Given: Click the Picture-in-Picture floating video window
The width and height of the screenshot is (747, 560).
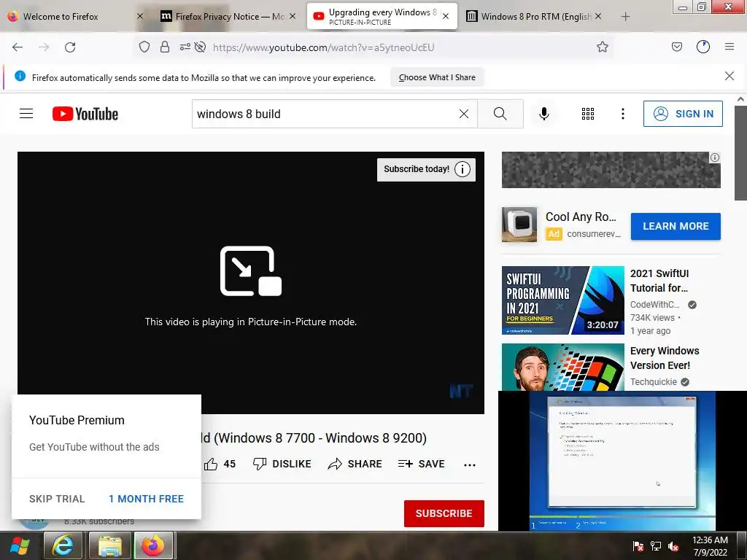Looking at the screenshot, I should [622, 461].
